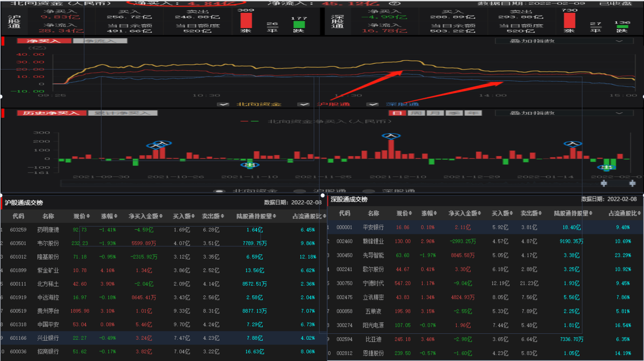The image size is (644, 361).
Task: Open 叠加指数 dropdown in the history chart
Action: [x=564, y=113]
